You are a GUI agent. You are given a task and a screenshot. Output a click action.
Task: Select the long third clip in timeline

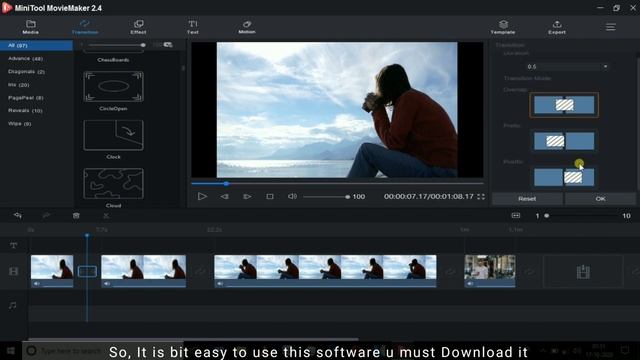325,271
